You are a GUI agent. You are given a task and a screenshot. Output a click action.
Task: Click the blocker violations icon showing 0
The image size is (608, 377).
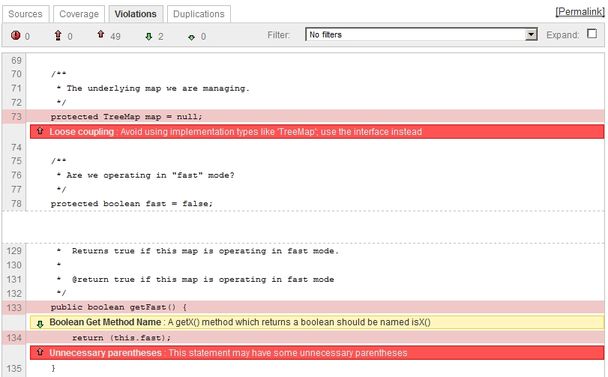point(16,35)
